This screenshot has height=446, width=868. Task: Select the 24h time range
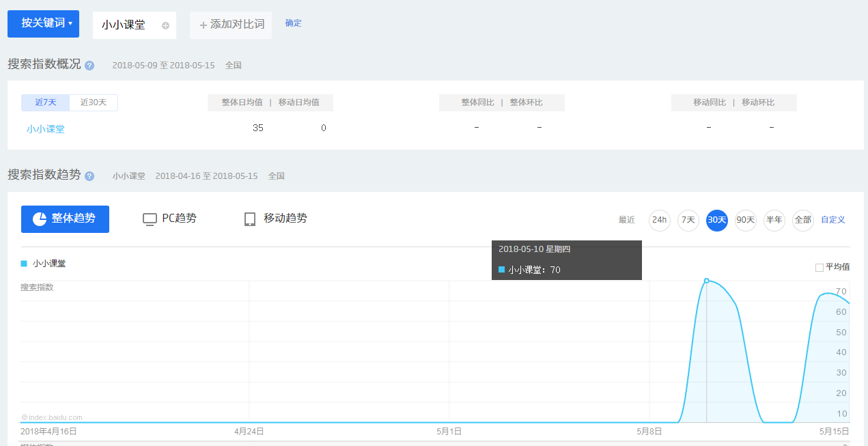point(660,220)
